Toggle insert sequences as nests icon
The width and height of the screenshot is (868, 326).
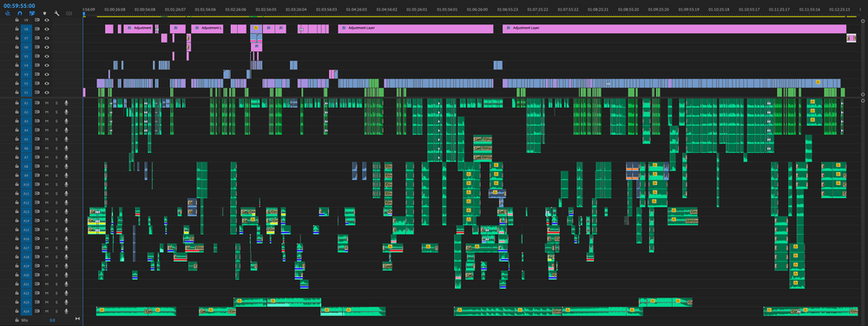(x=7, y=13)
